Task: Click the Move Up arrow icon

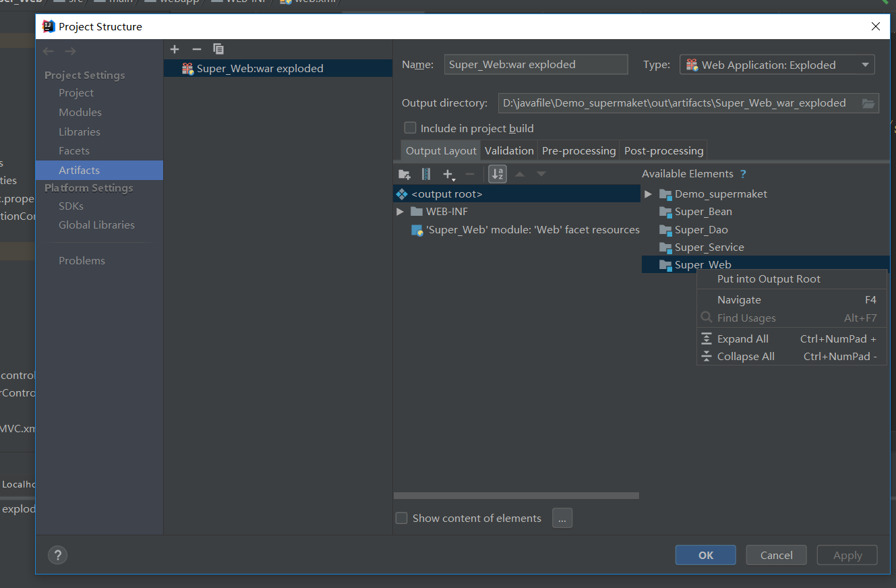Action: tap(520, 174)
